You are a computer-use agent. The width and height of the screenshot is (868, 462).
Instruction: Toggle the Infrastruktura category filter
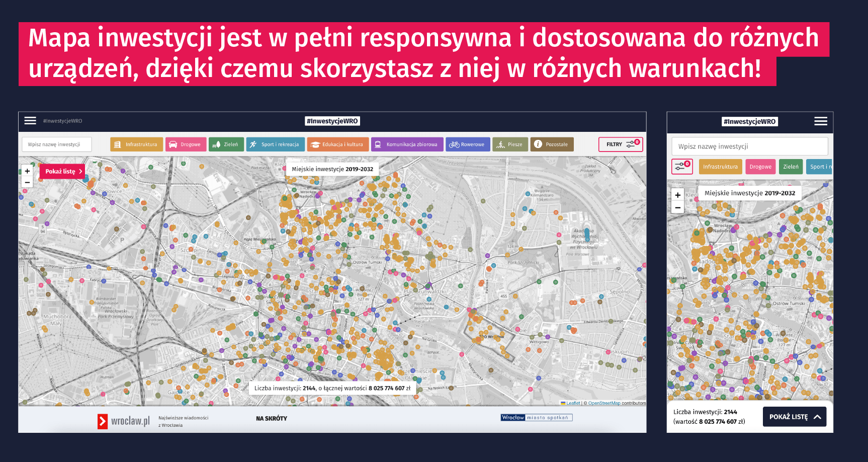(136, 144)
